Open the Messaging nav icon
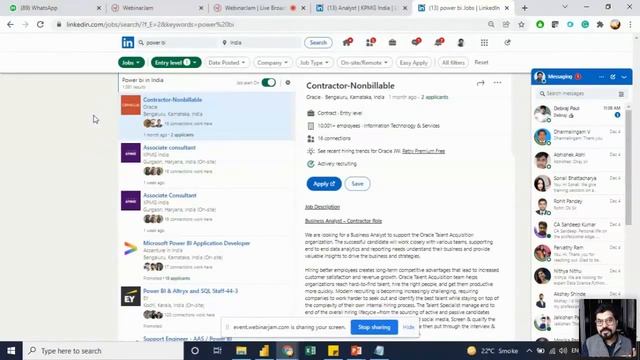 coord(416,42)
